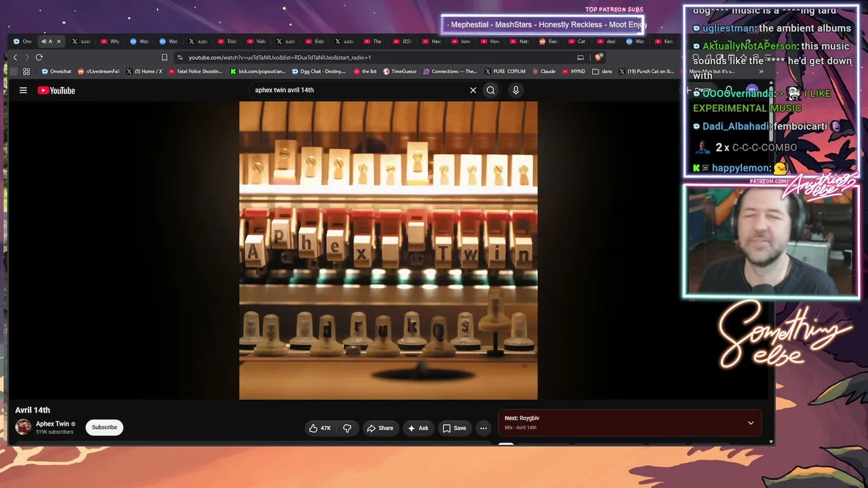Open the (5) Home / X bookmark
Screen dimensions: 868x488
click(x=144, y=71)
